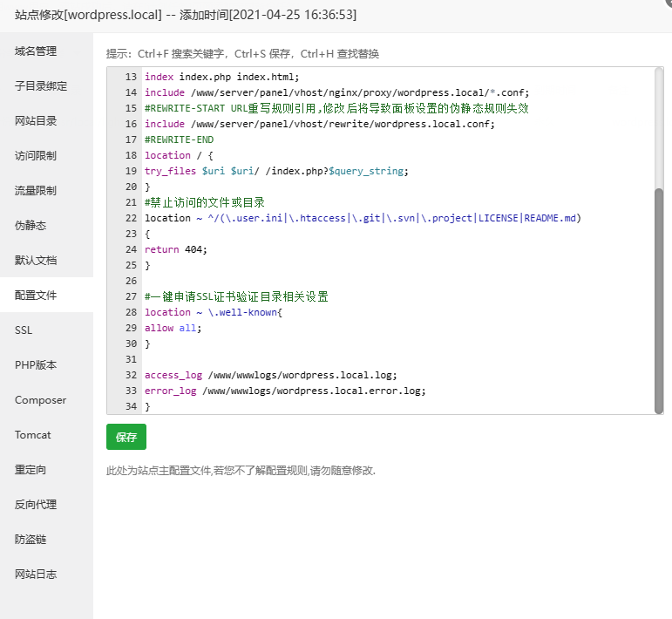Click the 站点修改[wordpress.local] title text

(88, 15)
